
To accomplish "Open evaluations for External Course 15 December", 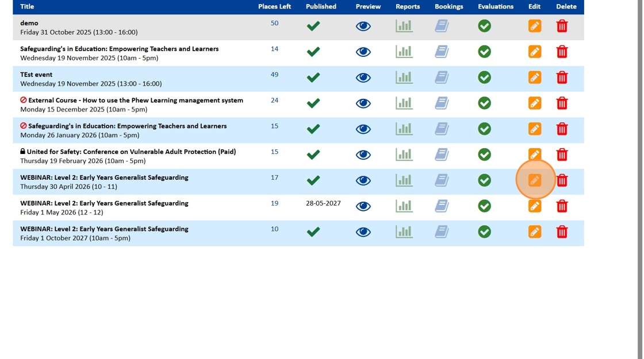I will (485, 103).
